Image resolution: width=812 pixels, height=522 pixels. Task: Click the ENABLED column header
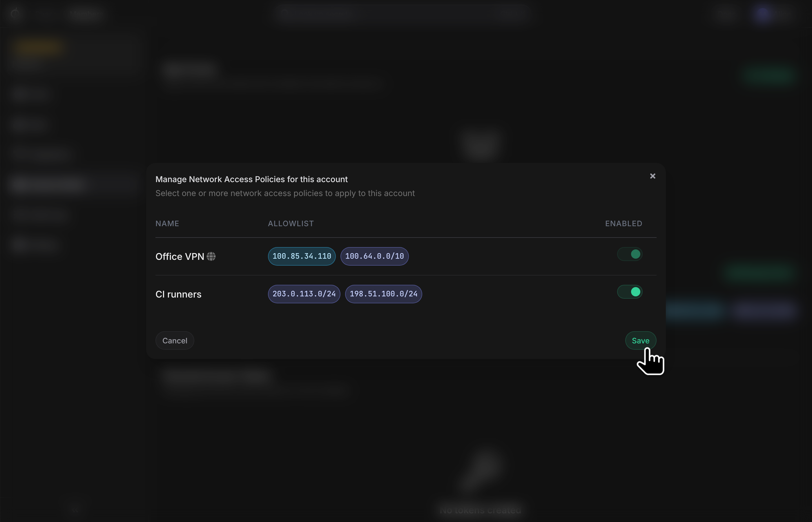pyautogui.click(x=623, y=224)
